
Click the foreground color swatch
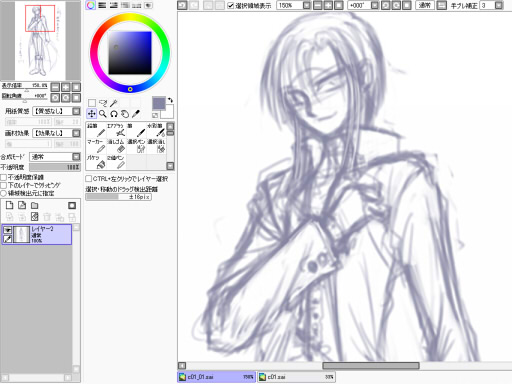coord(159,103)
